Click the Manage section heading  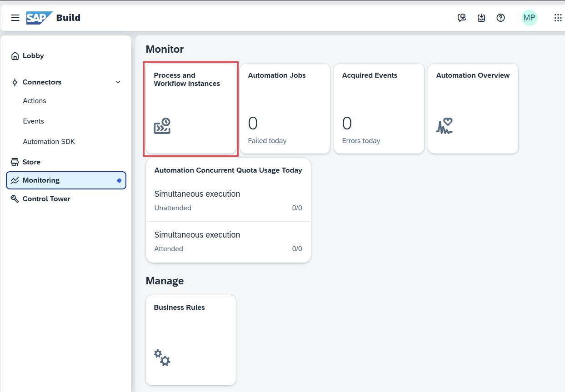click(x=165, y=281)
